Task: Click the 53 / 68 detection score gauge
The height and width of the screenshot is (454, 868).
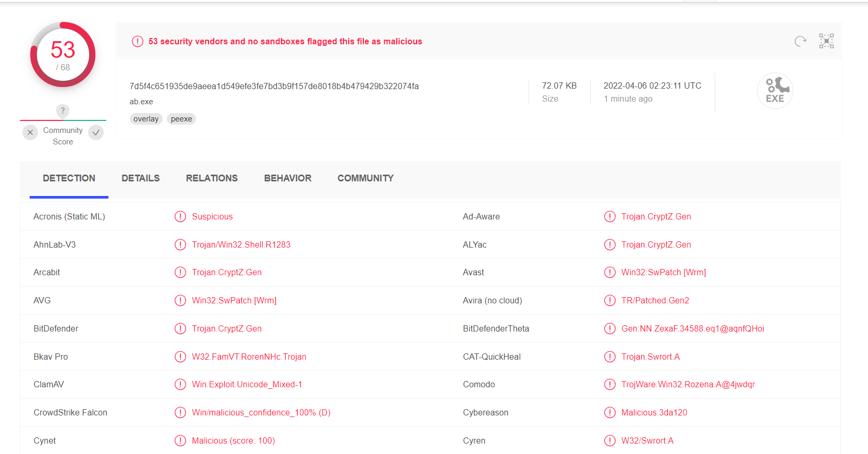Action: [63, 55]
